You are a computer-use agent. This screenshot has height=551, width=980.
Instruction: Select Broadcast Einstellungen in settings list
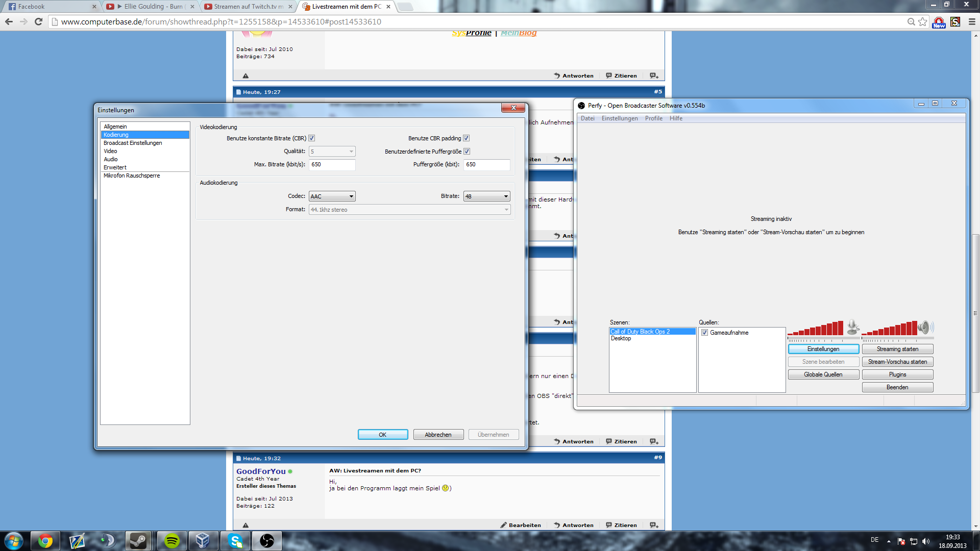click(133, 143)
